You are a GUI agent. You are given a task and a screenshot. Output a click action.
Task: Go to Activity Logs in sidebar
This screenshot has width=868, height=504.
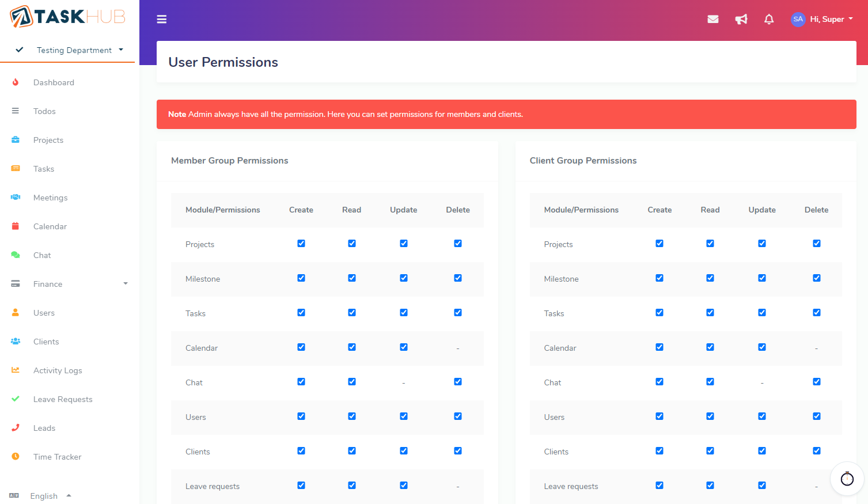coord(58,370)
